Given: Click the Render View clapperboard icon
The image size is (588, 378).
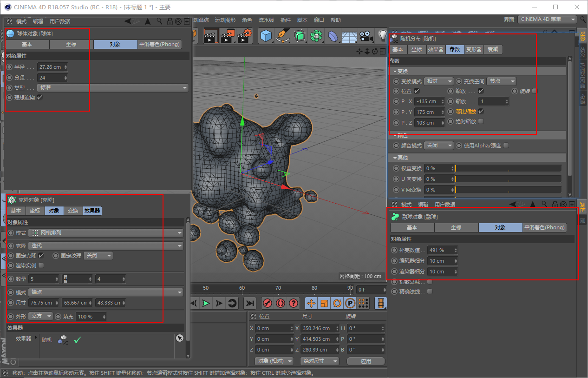Looking at the screenshot, I should (x=211, y=36).
